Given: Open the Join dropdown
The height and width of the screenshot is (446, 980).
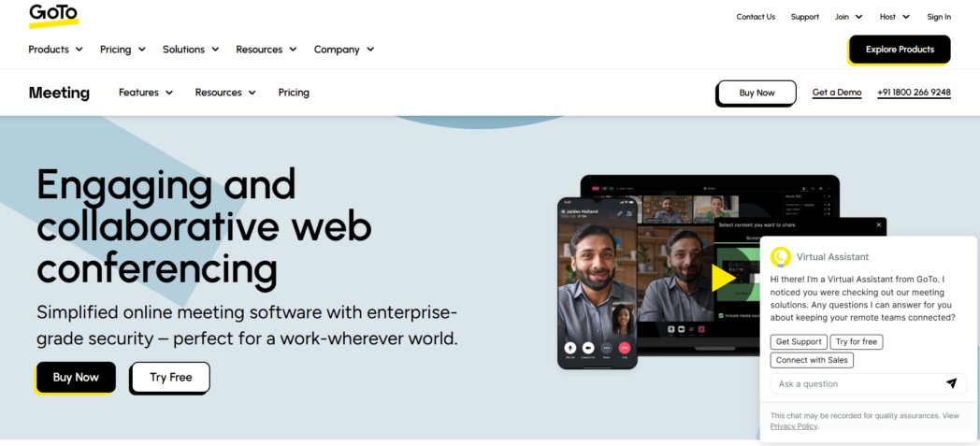Looking at the screenshot, I should tap(849, 17).
